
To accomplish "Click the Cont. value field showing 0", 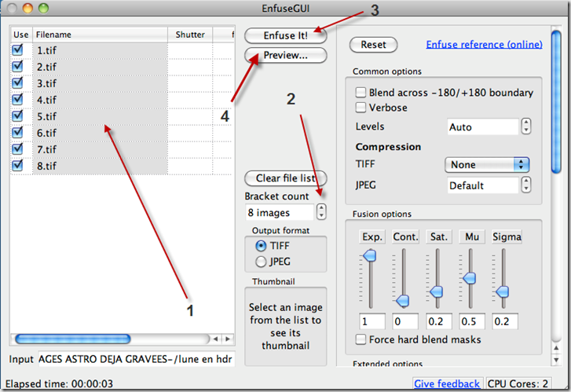I will 405,321.
